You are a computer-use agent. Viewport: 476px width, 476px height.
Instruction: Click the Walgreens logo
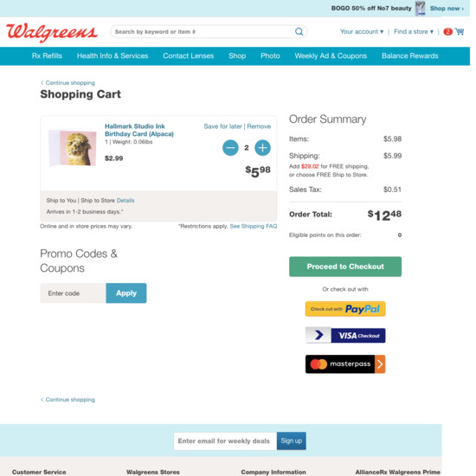[x=52, y=32]
